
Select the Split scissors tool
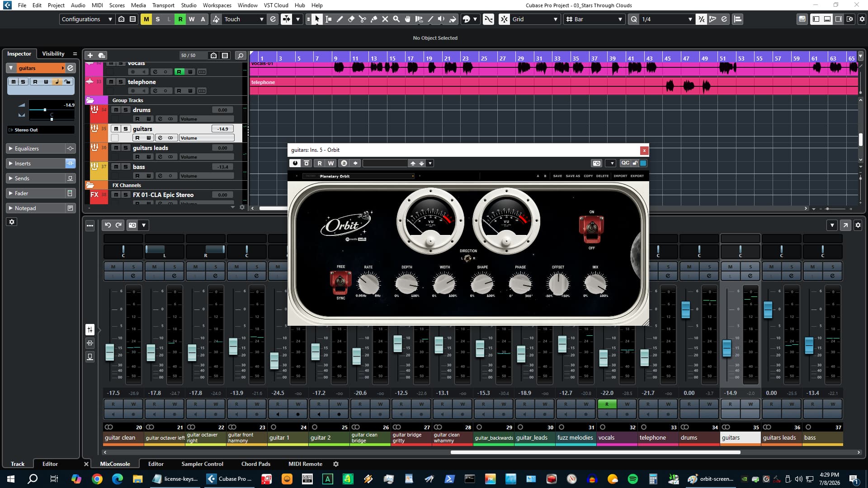[362, 19]
